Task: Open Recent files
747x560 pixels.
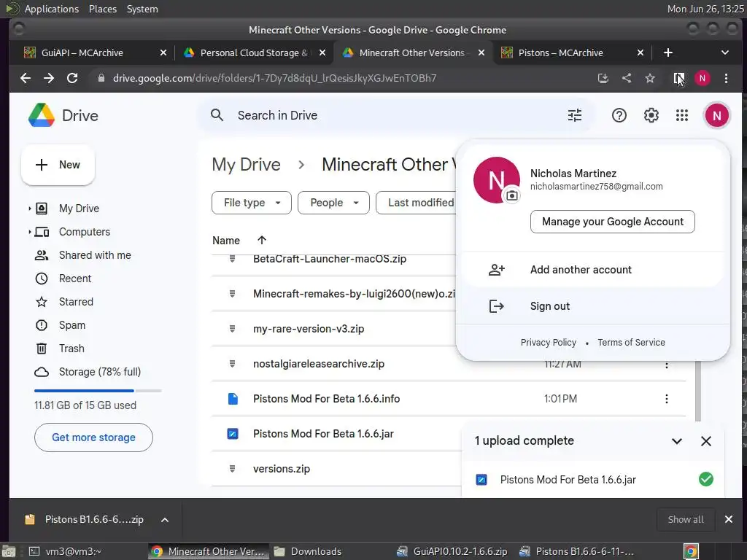Action: point(75,279)
